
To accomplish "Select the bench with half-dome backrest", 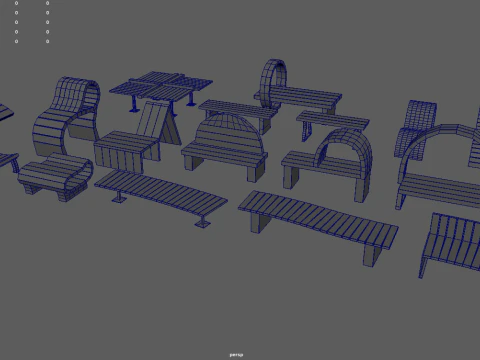I will 225,147.
